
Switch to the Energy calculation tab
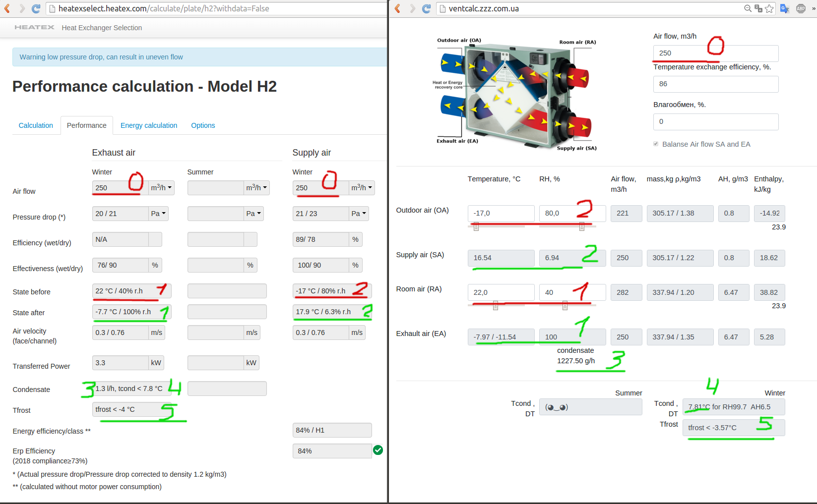pyautogui.click(x=149, y=125)
